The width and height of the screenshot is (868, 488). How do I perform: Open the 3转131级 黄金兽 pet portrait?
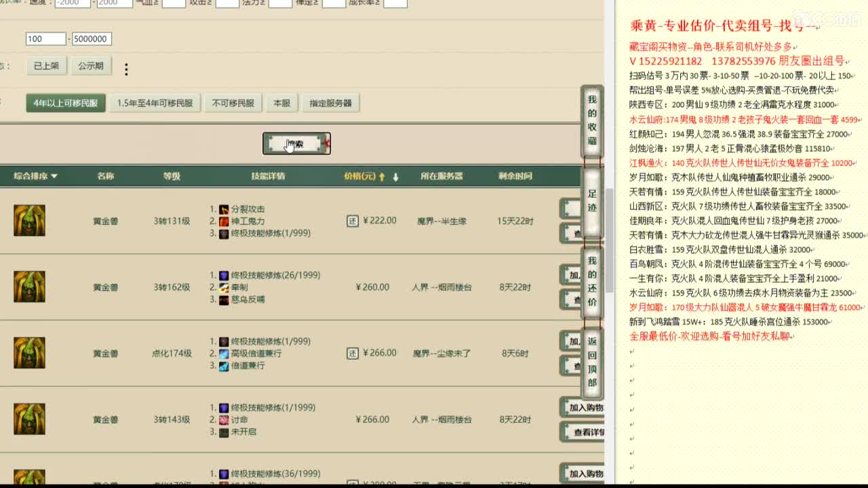pyautogui.click(x=29, y=221)
